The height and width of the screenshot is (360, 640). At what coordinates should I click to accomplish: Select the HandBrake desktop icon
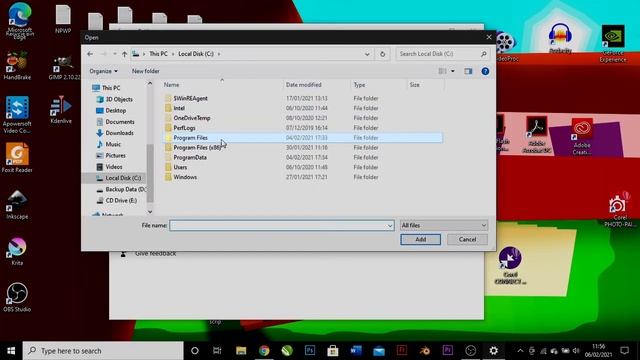17,65
